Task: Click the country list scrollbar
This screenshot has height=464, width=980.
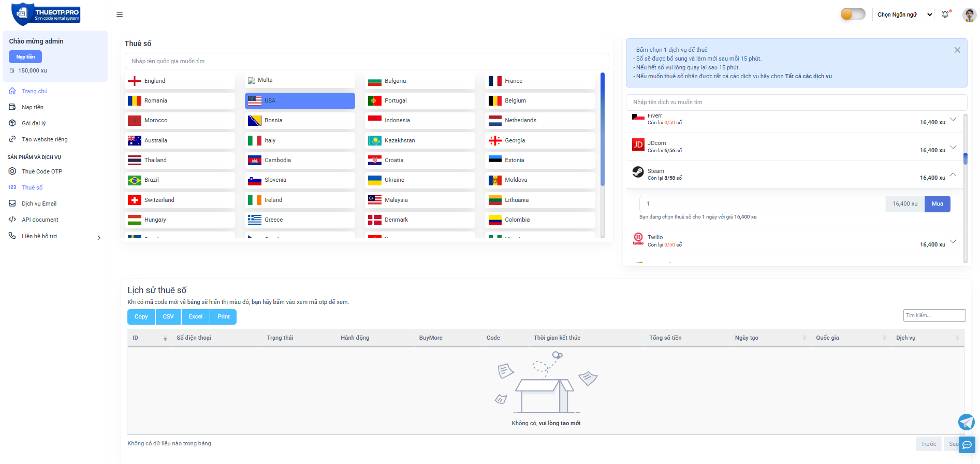Action: click(x=603, y=129)
